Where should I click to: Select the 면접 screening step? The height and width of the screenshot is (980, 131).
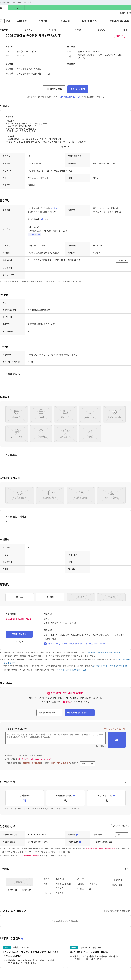pos(50,597)
